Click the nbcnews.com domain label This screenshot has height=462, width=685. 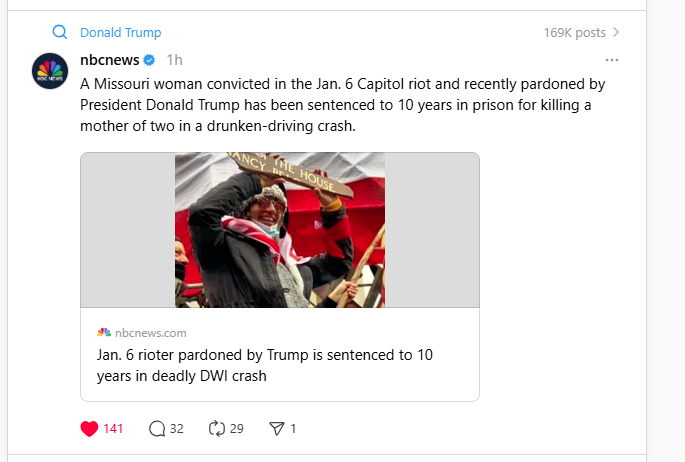(x=151, y=332)
